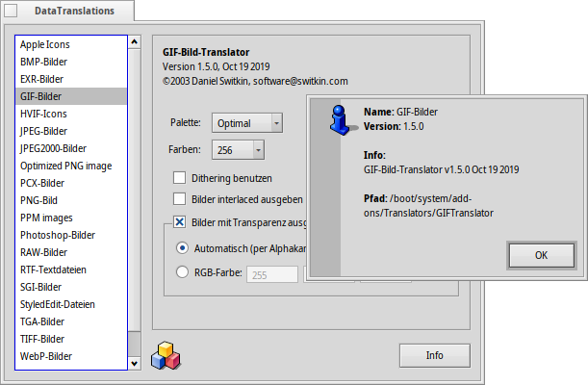
Task: Expand the Farben dropdown showing 256
Action: click(239, 149)
